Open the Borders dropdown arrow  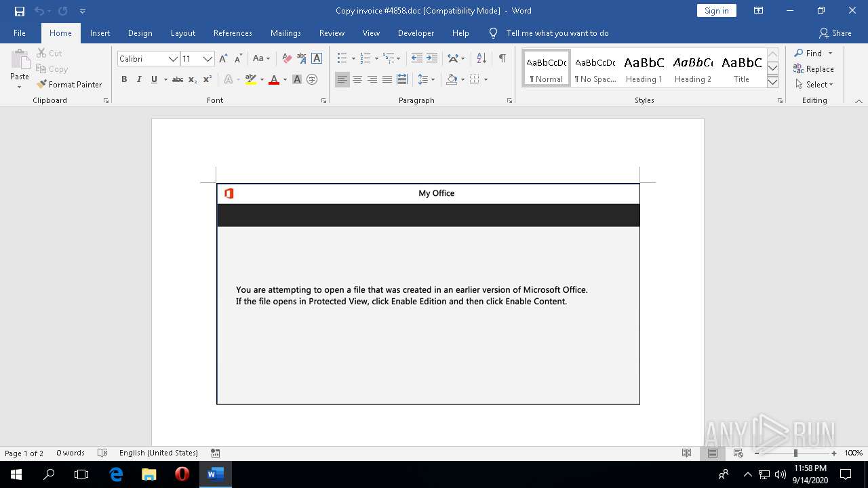click(486, 79)
